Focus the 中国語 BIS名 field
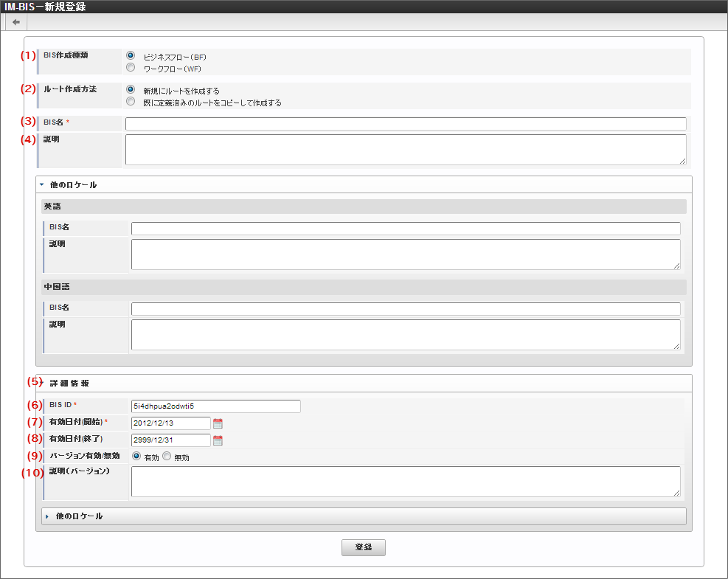 406,309
